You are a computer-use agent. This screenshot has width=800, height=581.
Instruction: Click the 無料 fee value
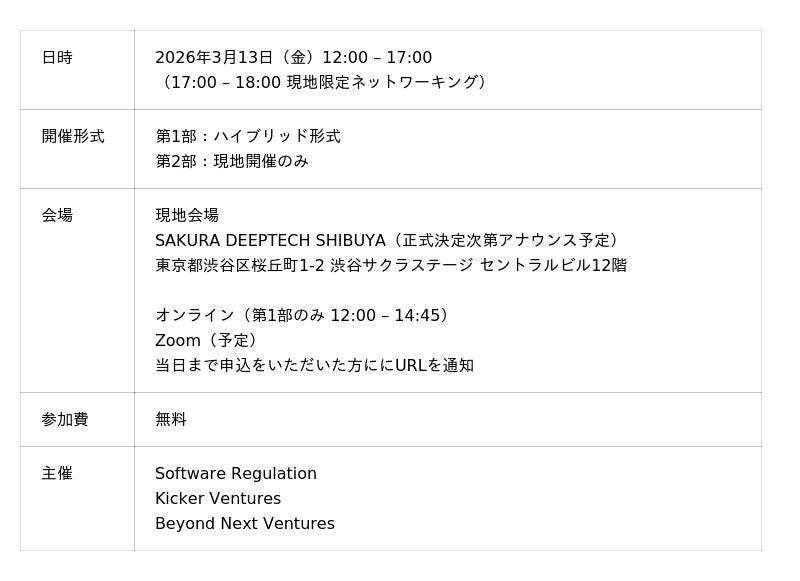coord(171,419)
